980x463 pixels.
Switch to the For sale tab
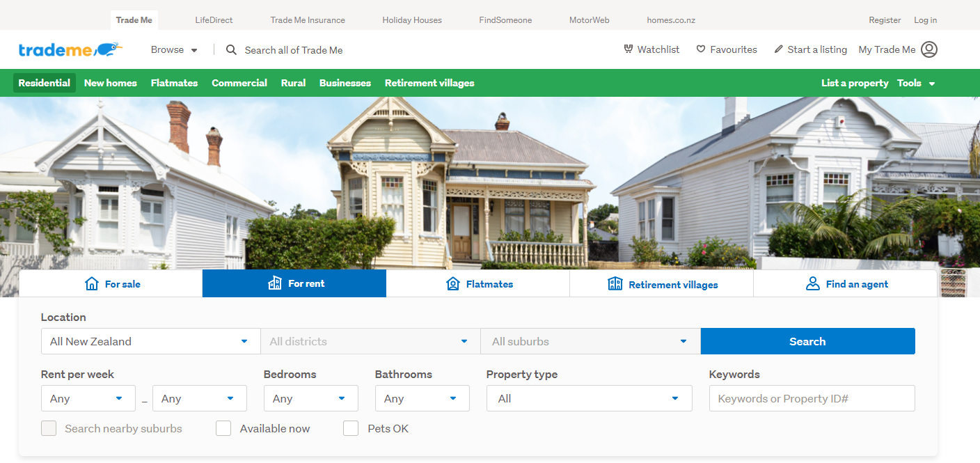[x=111, y=283]
